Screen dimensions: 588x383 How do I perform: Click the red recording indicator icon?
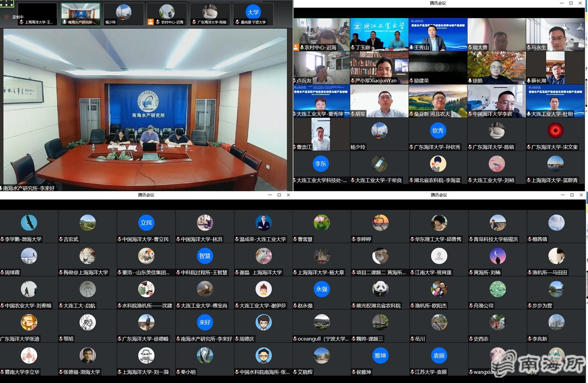tap(6, 17)
